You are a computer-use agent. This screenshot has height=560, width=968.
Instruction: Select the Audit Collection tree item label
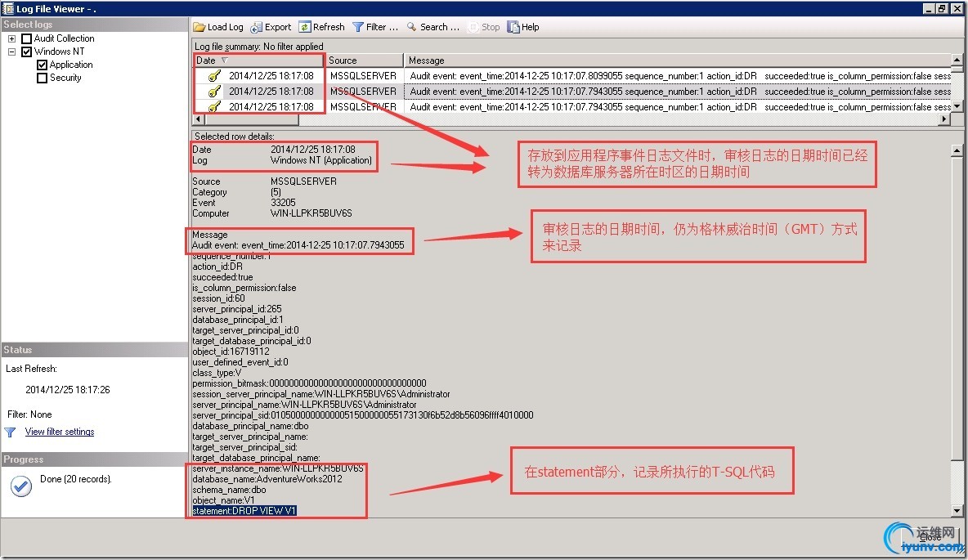pos(65,38)
